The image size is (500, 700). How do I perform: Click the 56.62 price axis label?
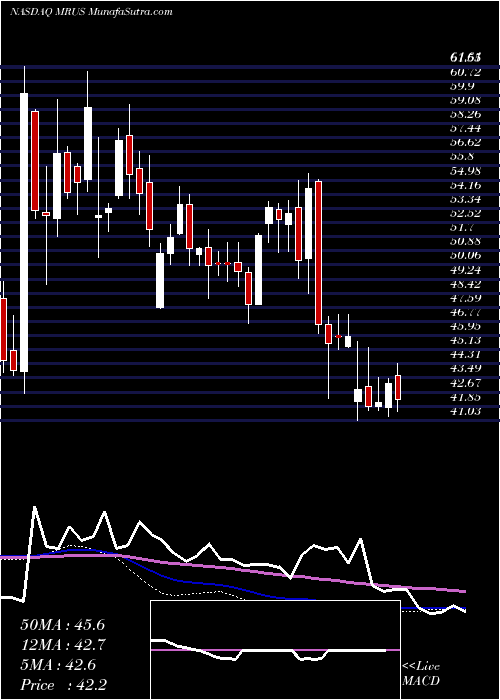pos(466,142)
